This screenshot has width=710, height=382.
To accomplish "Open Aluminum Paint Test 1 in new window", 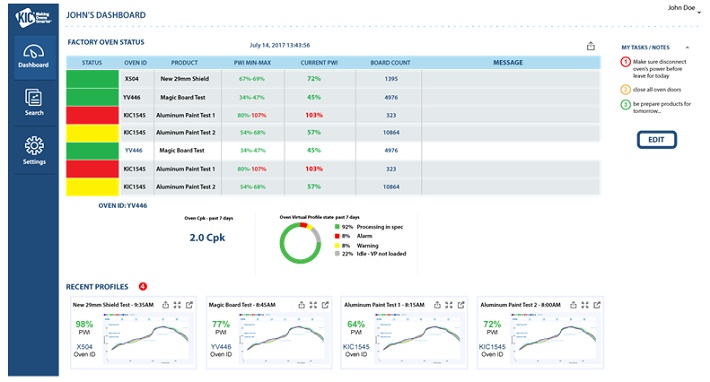I will coord(461,305).
